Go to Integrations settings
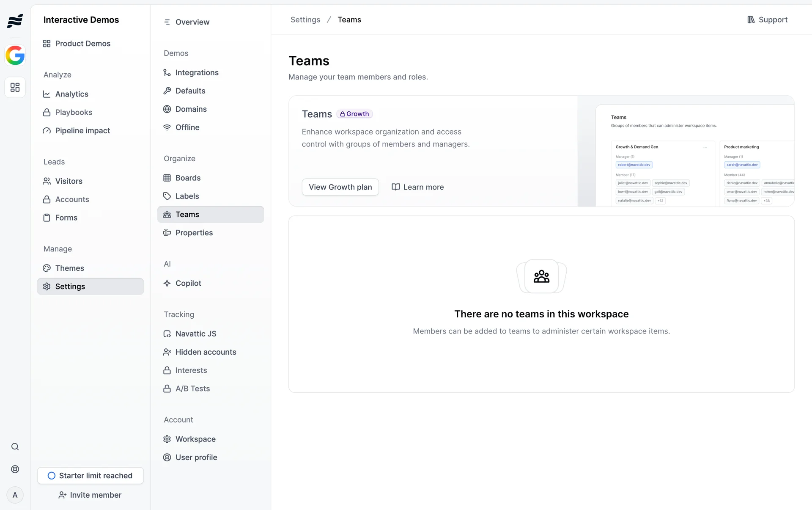 [x=197, y=72]
